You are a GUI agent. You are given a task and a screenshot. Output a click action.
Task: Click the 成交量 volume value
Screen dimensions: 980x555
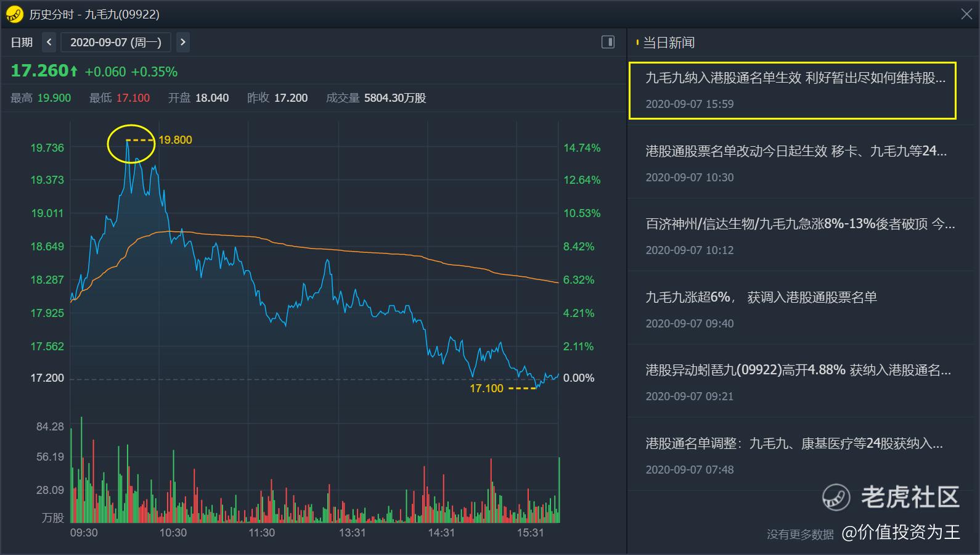pos(394,98)
